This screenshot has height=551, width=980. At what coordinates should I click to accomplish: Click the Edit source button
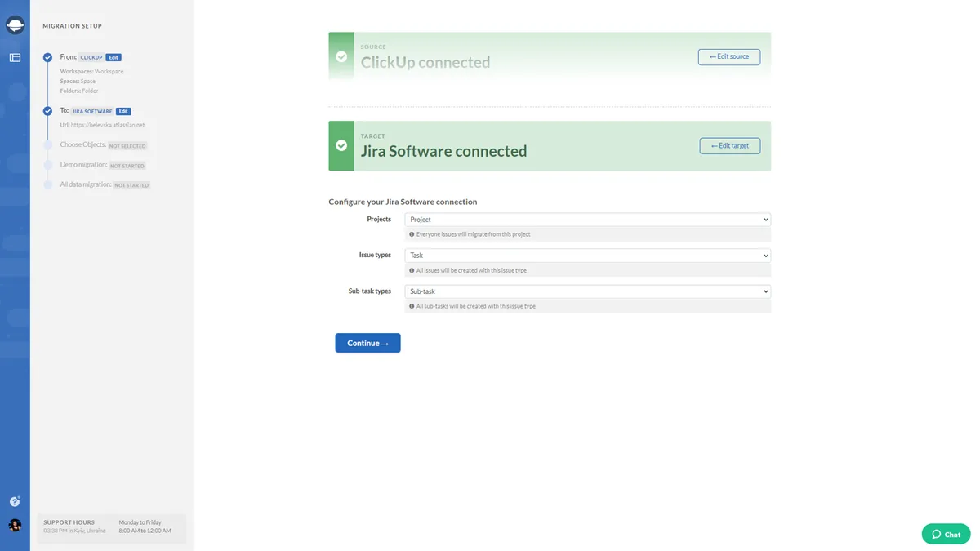729,57
